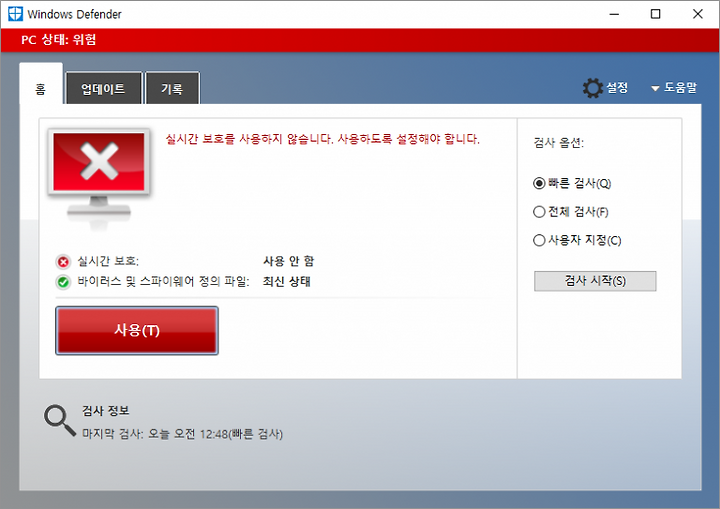Click the red error icon beside 실시간 보호
This screenshot has height=509, width=720.
tap(63, 262)
